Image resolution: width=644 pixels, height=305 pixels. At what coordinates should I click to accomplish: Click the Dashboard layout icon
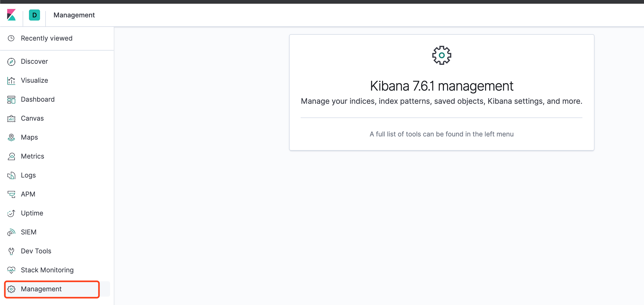[x=11, y=100]
